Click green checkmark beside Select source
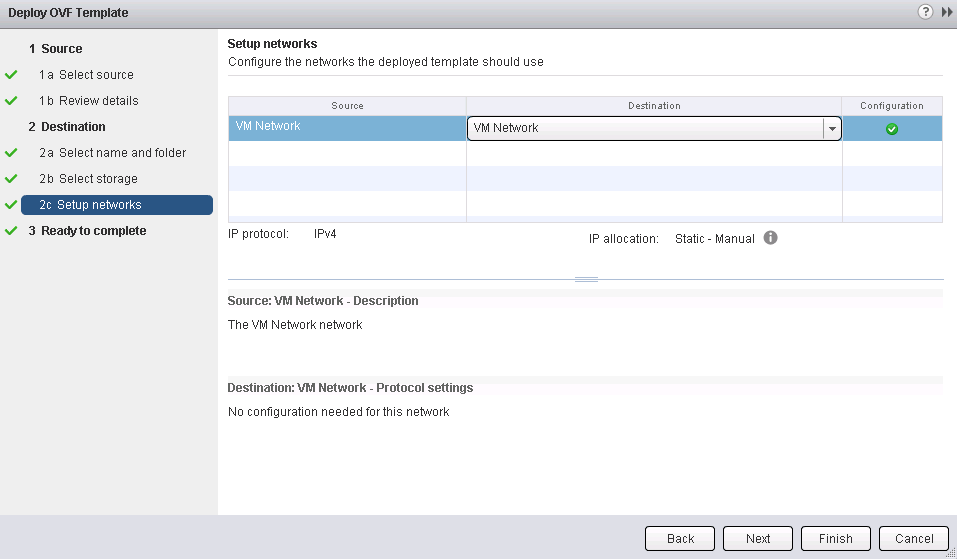Screen dimensions: 957x559 pos(12,75)
